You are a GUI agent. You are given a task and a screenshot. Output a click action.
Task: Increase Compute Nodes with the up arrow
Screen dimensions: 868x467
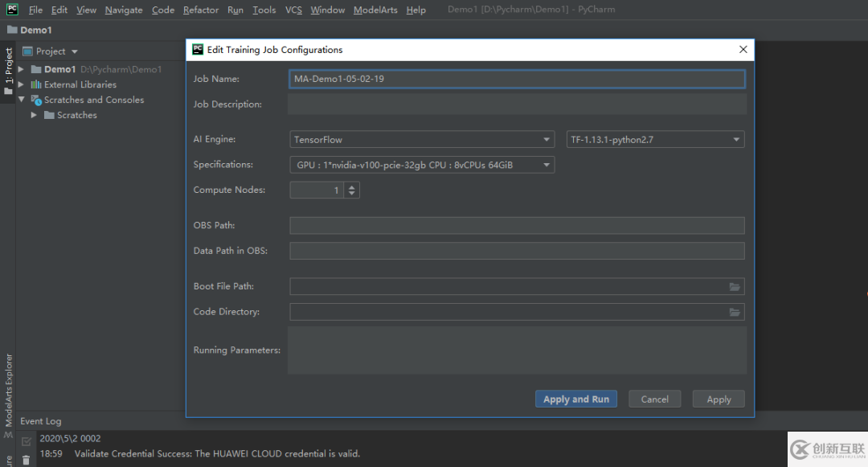click(x=352, y=186)
